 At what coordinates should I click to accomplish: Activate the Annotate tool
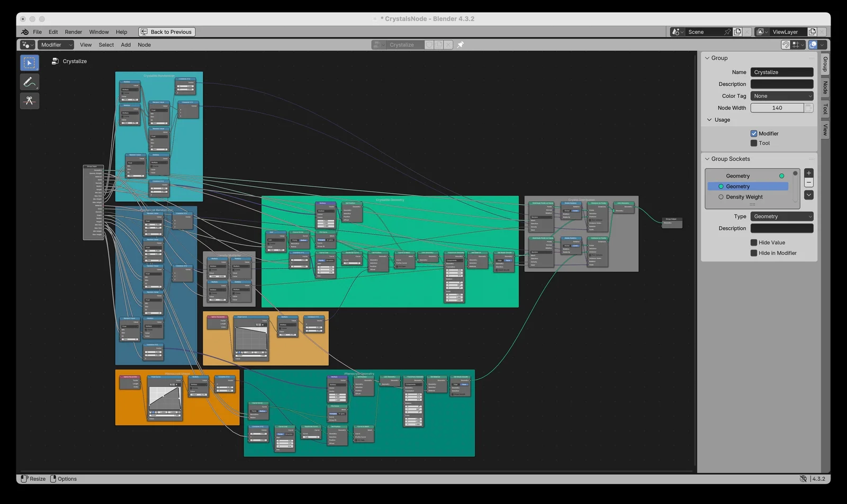(x=29, y=82)
